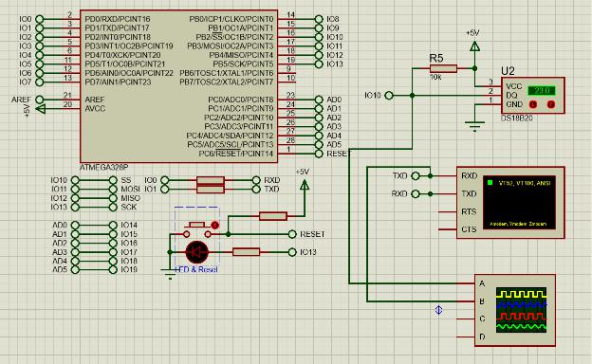
Task: Click the IO13 terminal next to LED resistor
Action: pyautogui.click(x=292, y=252)
